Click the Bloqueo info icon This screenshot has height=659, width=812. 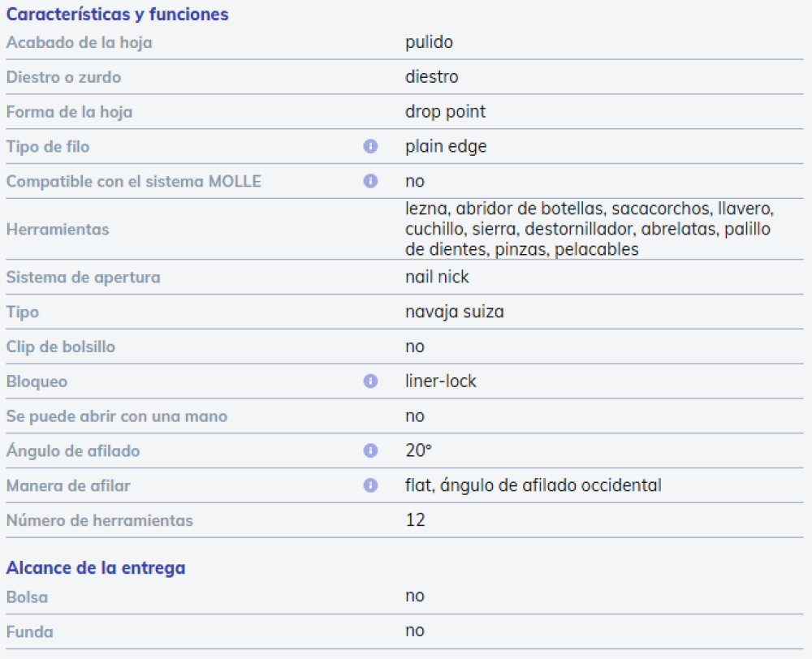(x=370, y=381)
